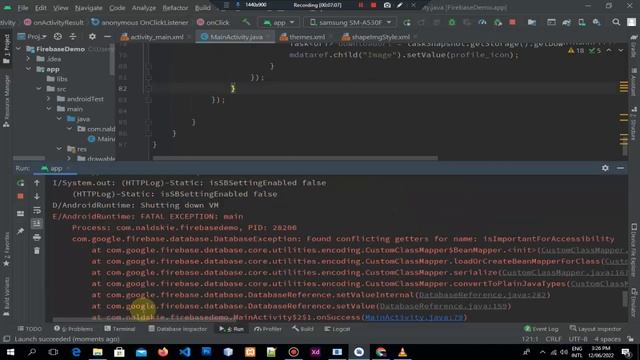Collapse the app module folder
Image resolution: width=640 pixels, height=360 pixels.
click(x=28, y=69)
